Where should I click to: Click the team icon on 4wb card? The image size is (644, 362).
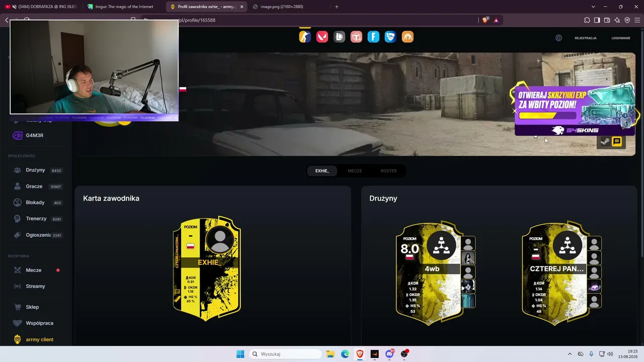(441, 246)
